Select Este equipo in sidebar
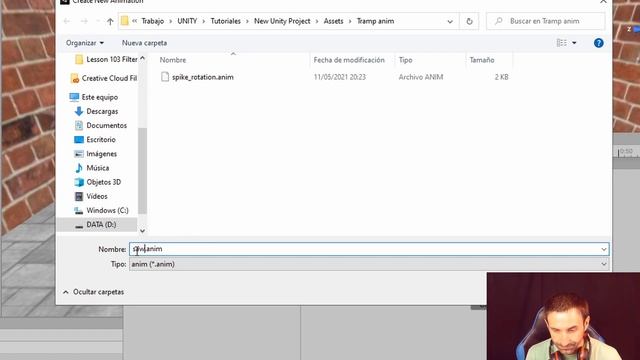 point(93,97)
